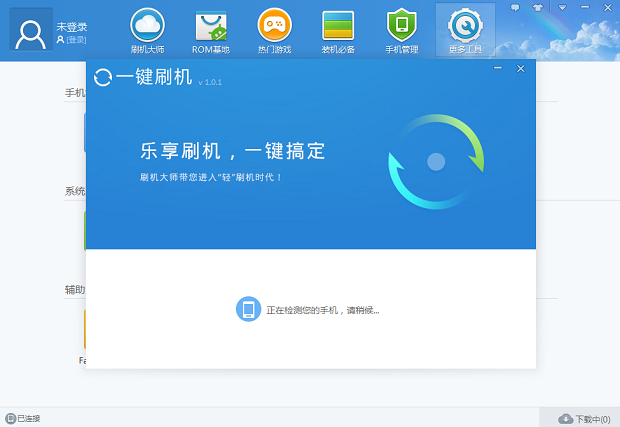
Task: Close the 一键刷机 dialog
Action: [x=520, y=68]
